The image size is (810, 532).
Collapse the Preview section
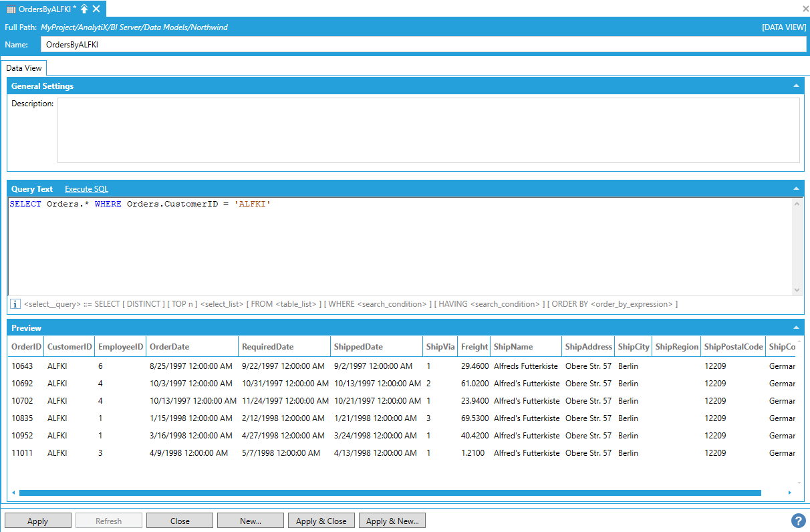[795, 328]
